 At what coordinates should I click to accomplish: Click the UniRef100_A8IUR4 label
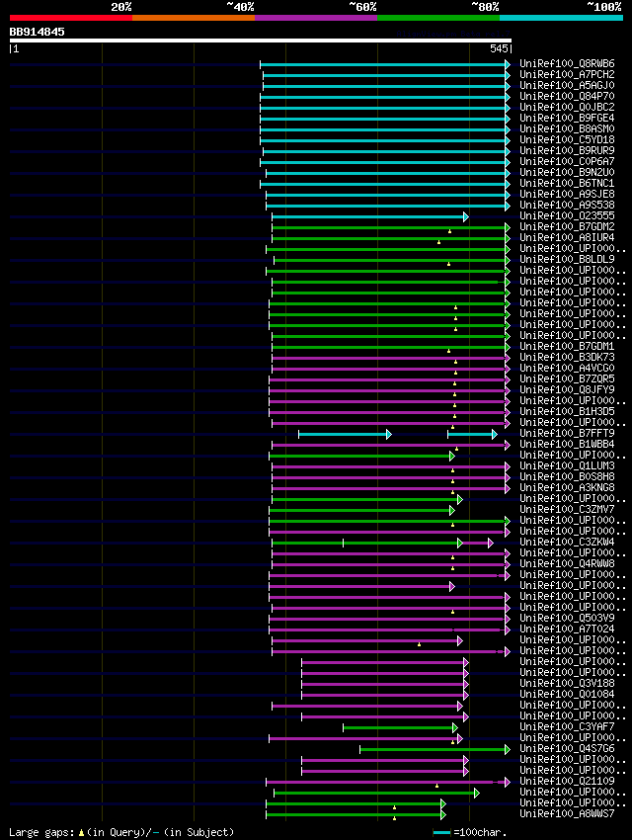(x=567, y=237)
